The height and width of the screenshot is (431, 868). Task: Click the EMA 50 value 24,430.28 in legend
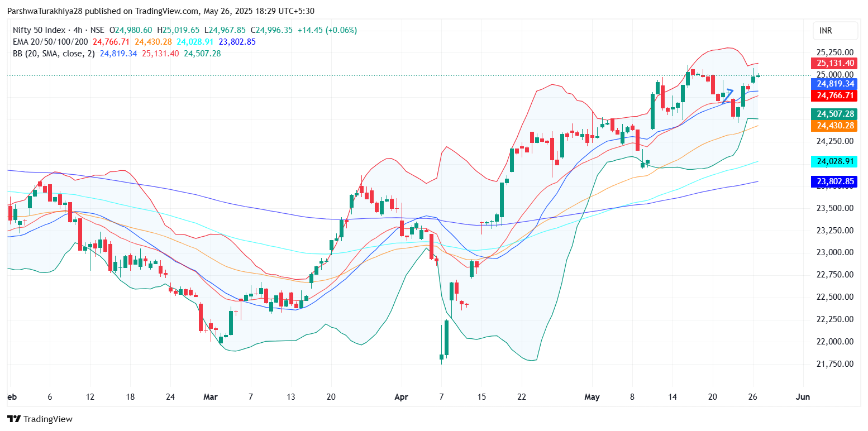coord(153,42)
